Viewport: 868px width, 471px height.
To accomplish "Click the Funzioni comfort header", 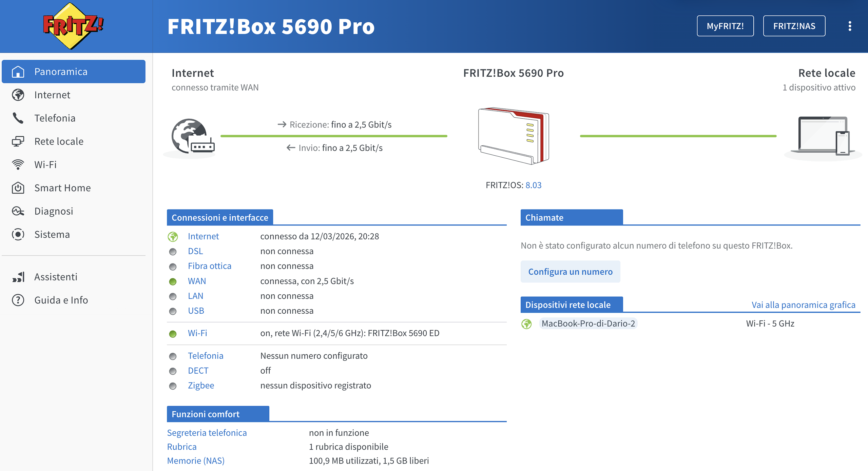I will 218,414.
